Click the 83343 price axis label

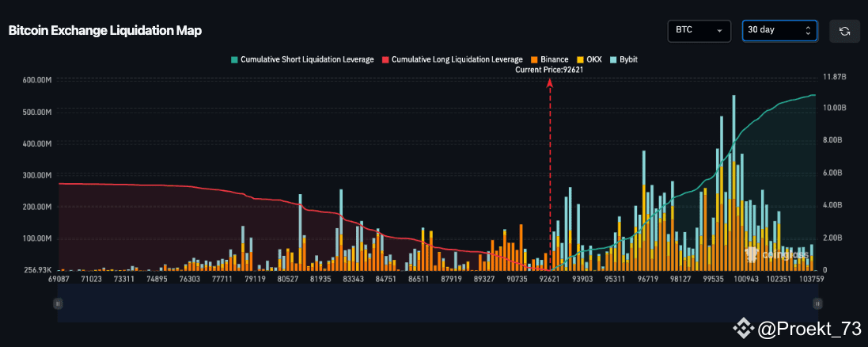(353, 280)
